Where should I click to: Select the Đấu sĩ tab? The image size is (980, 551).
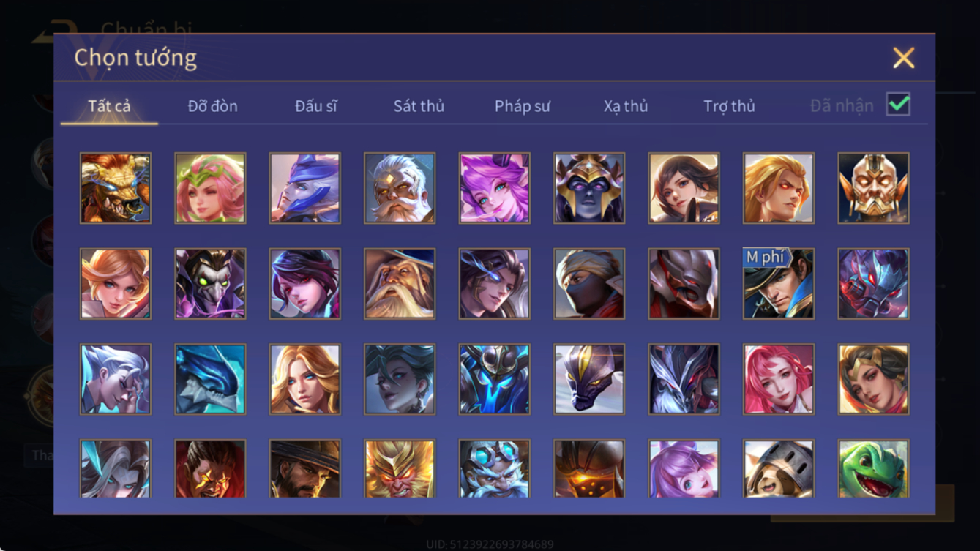[x=316, y=106]
